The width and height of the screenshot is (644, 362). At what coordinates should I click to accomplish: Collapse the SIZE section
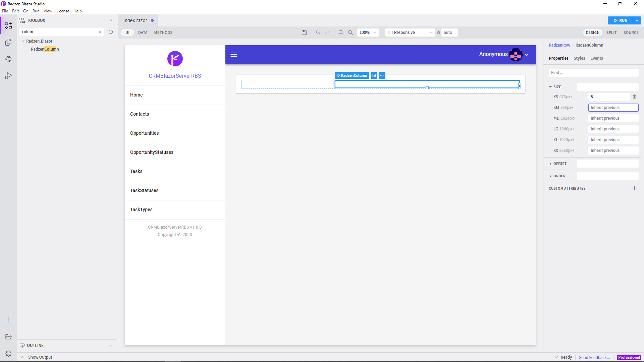tap(550, 87)
